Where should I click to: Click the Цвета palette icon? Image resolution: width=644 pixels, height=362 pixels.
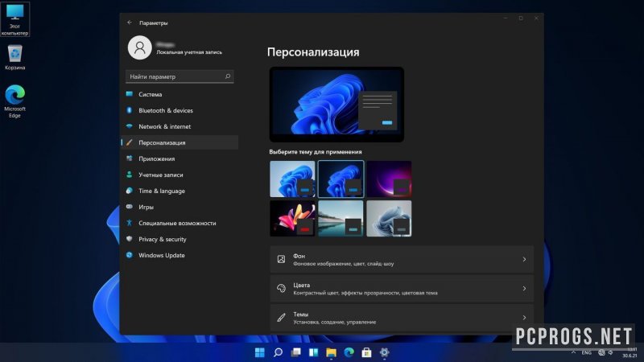(281, 288)
